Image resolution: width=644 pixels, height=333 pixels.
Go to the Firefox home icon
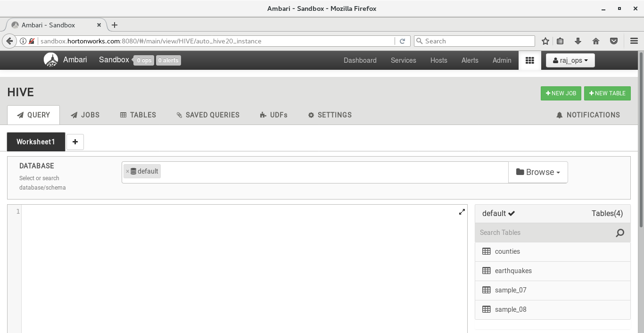[596, 41]
